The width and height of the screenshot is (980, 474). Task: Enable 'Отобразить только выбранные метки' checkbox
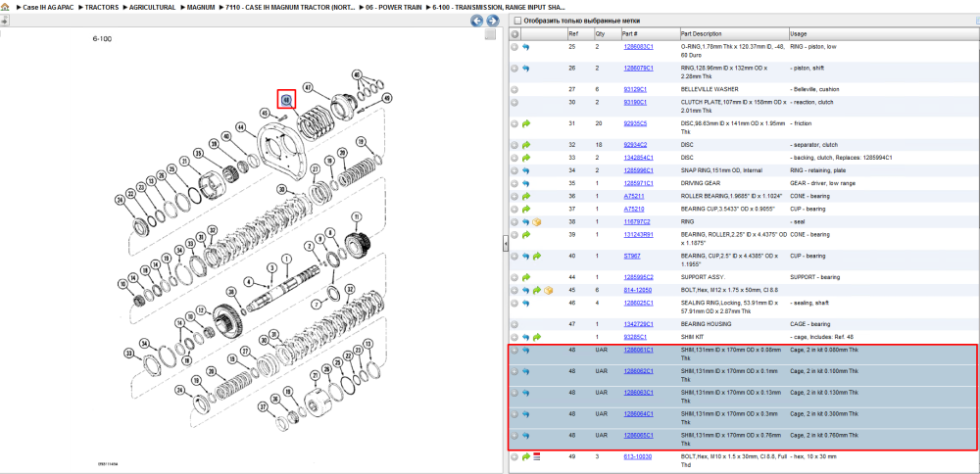(x=516, y=21)
